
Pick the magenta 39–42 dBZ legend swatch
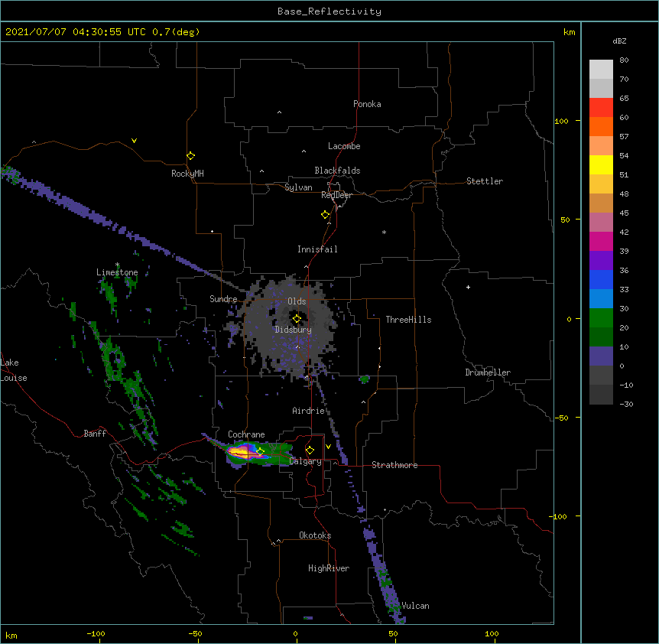point(601,241)
